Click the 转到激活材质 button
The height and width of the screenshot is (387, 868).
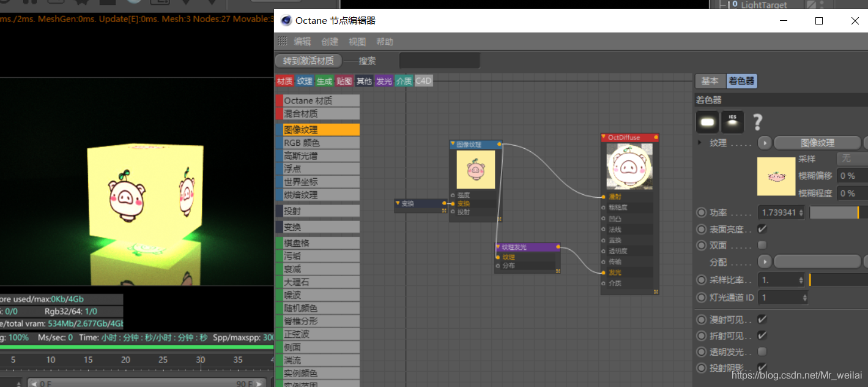308,61
